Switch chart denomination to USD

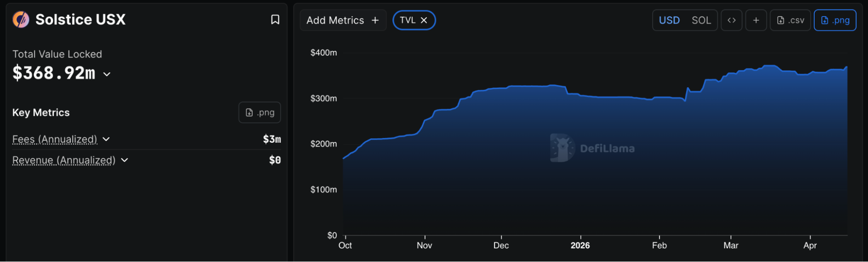click(x=669, y=20)
